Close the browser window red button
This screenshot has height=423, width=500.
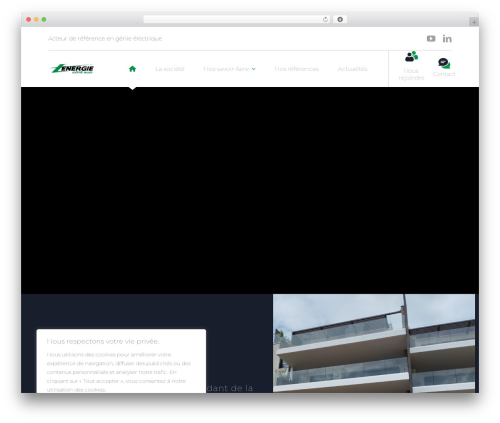coord(29,19)
